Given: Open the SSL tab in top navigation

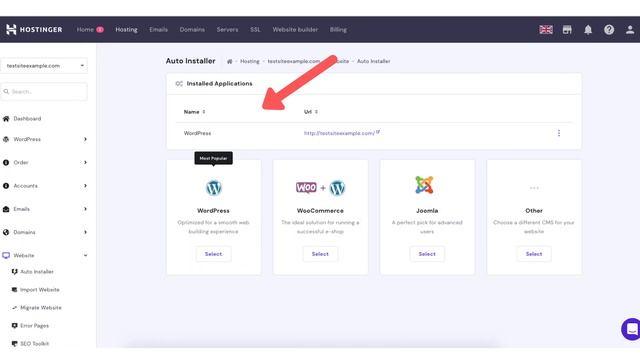Looking at the screenshot, I should coord(255,29).
